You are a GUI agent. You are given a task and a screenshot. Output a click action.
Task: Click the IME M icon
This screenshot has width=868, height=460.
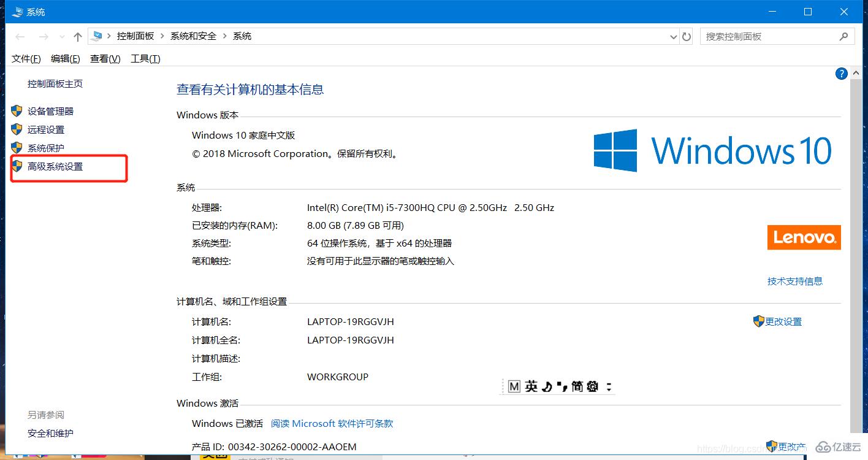point(514,386)
